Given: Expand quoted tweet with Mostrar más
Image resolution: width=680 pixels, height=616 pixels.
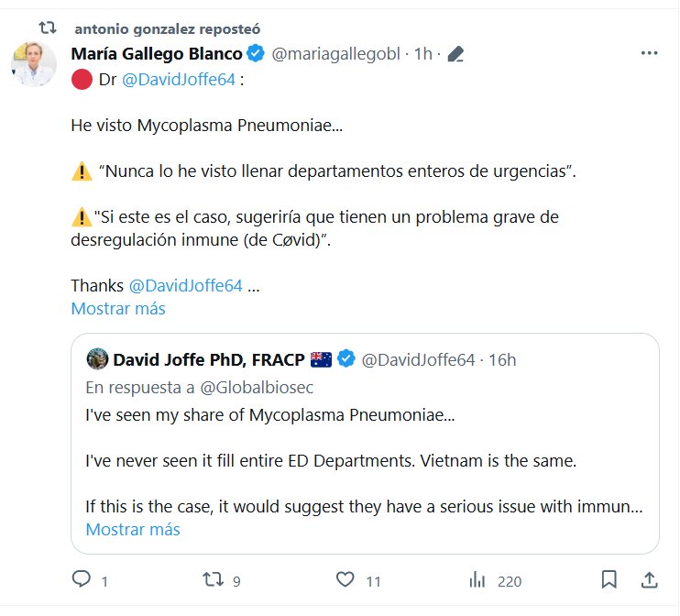Looking at the screenshot, I should click(x=133, y=530).
